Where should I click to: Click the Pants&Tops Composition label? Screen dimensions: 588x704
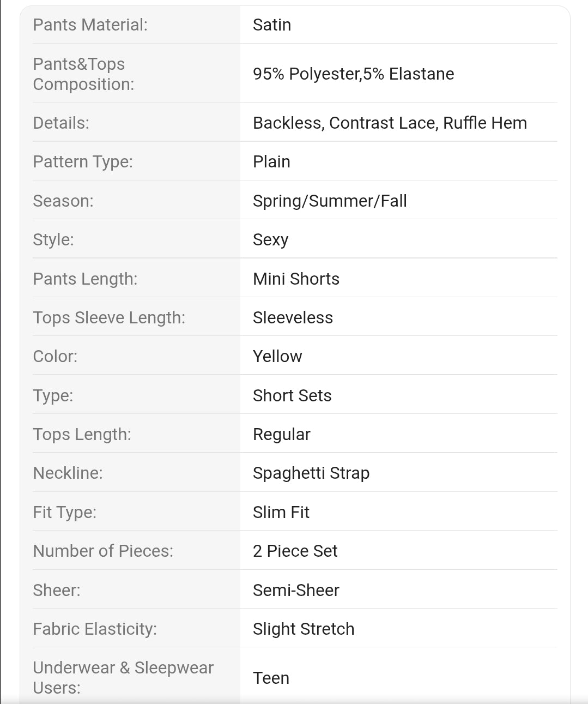[x=83, y=74]
